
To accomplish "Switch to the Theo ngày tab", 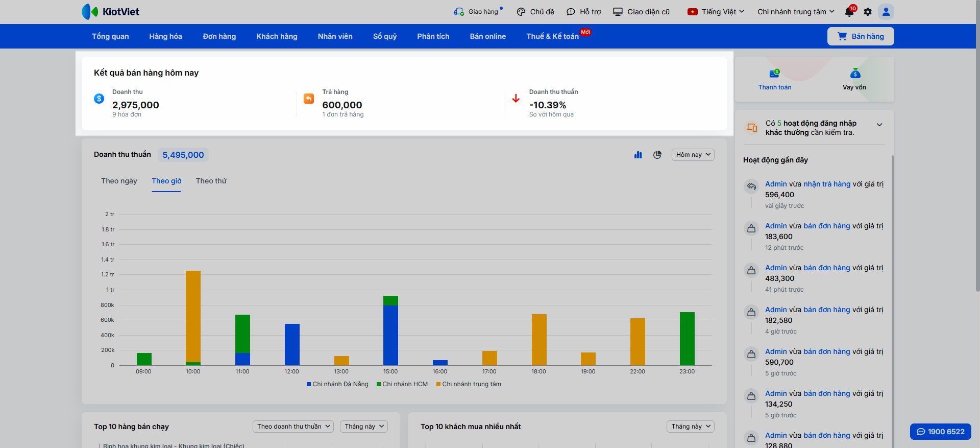I will click(x=119, y=181).
